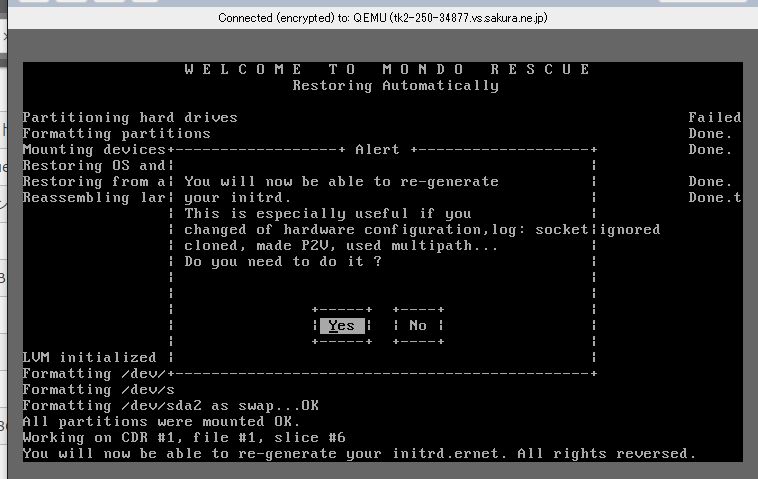The width and height of the screenshot is (758, 479).
Task: Click 'Formatting /dev/sda2 as swap...OK' line
Action: pos(170,405)
